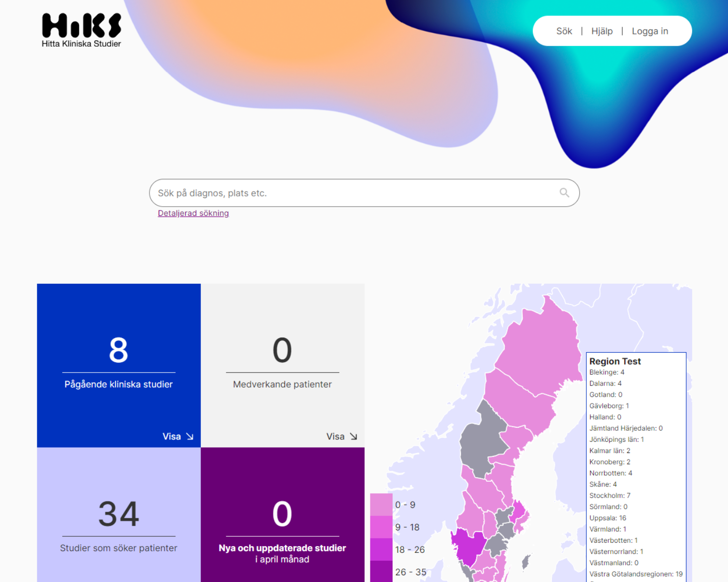Click Visa in the blue studies tile
Screen dimensions: 728x582
click(x=172, y=436)
